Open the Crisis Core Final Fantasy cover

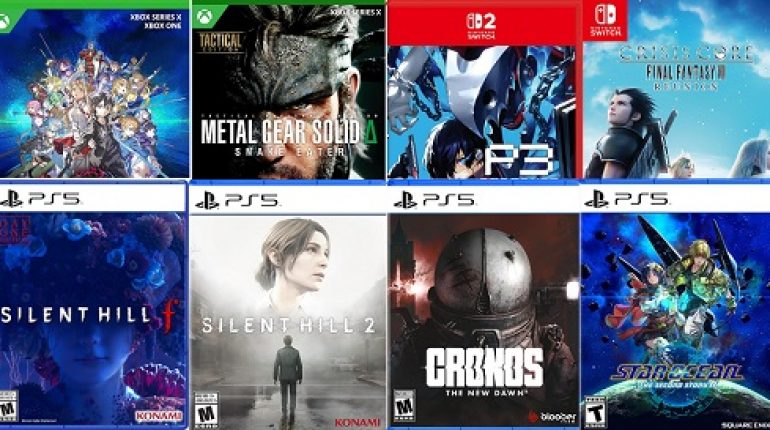676,89
